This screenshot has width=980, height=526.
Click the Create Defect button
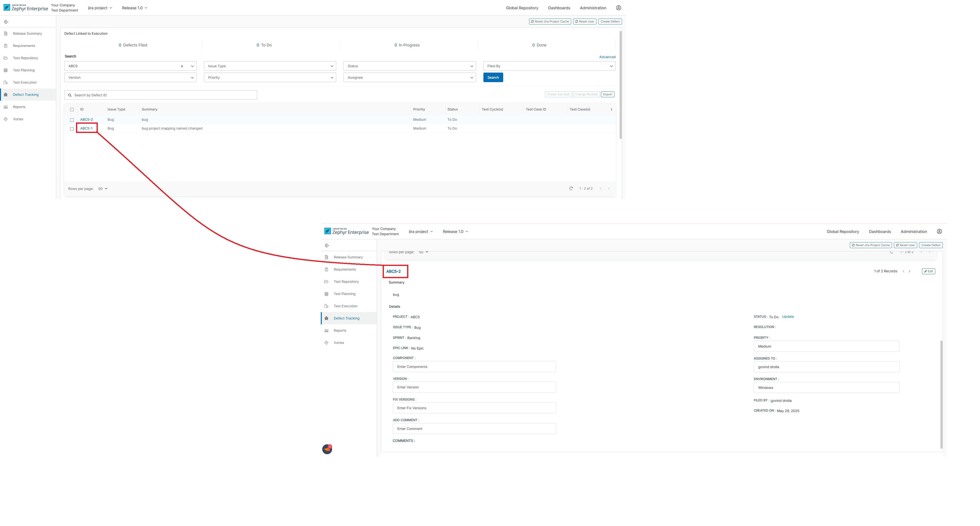tap(610, 21)
